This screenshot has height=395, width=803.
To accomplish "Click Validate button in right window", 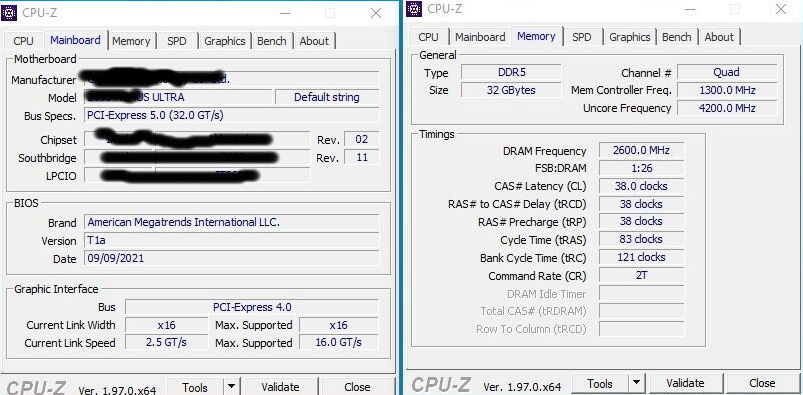I will click(x=685, y=383).
